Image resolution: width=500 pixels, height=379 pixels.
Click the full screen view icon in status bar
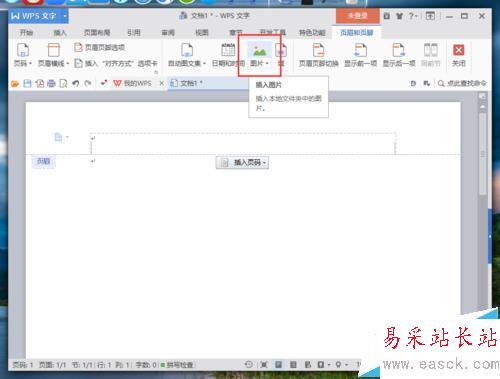pyautogui.click(x=264, y=365)
